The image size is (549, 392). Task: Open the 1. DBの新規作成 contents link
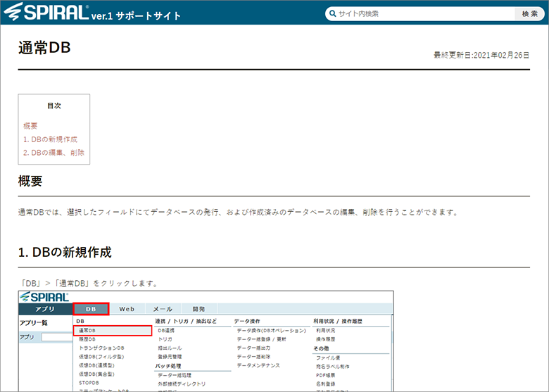pos(51,139)
